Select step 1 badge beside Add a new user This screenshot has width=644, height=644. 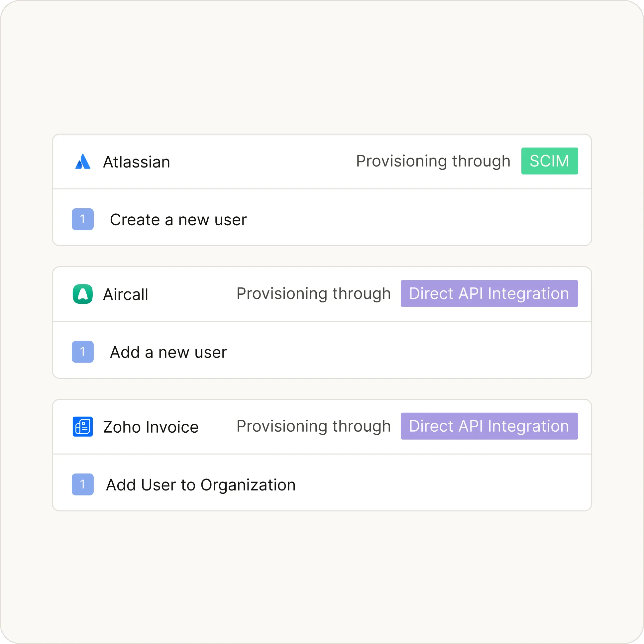point(83,352)
